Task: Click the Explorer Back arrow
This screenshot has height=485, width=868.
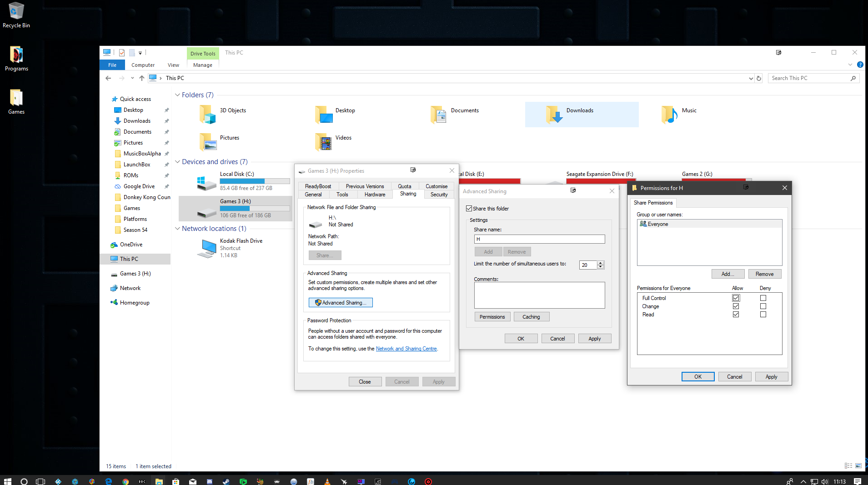Action: [108, 78]
